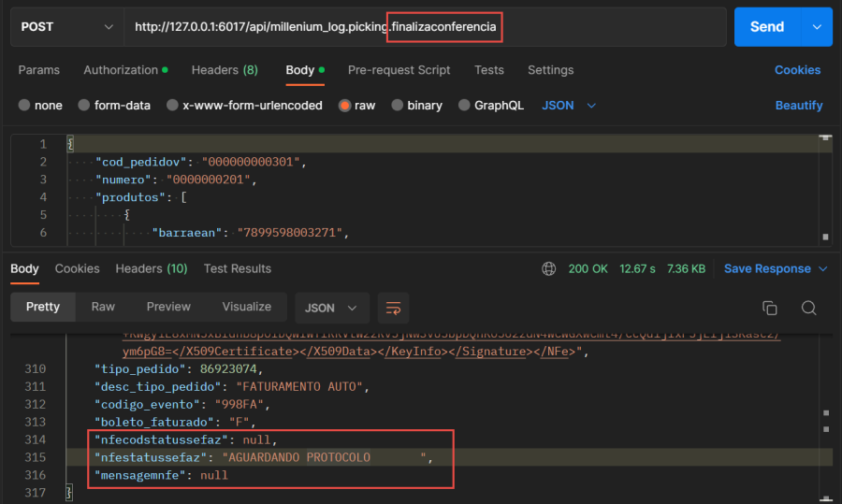Image resolution: width=842 pixels, height=504 pixels.
Task: Click the blue Send button
Action: click(x=766, y=27)
